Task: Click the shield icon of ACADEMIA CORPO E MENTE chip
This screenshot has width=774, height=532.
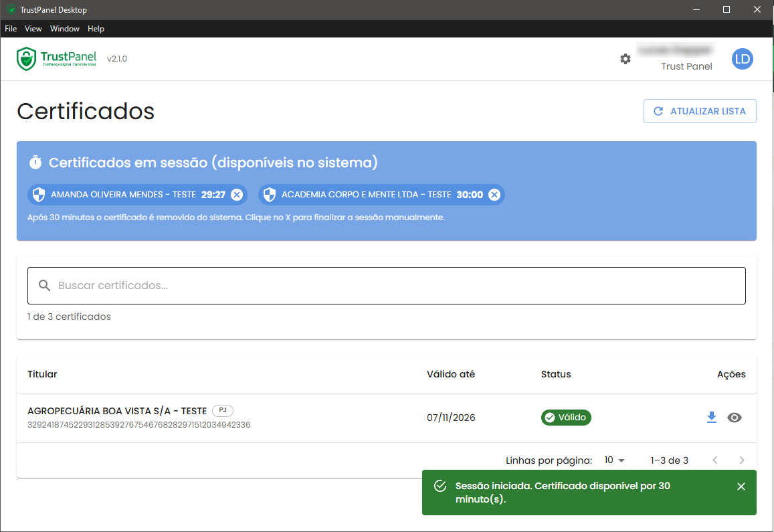Action: 270,195
